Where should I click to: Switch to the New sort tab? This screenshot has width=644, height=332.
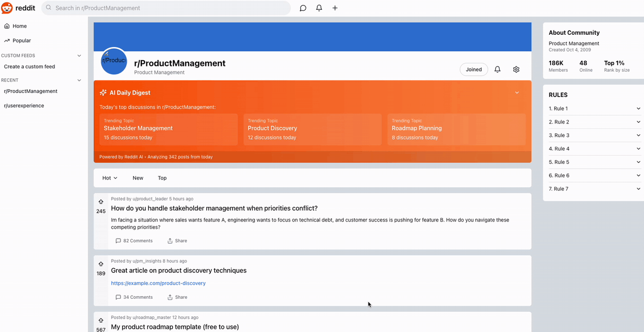coord(138,178)
